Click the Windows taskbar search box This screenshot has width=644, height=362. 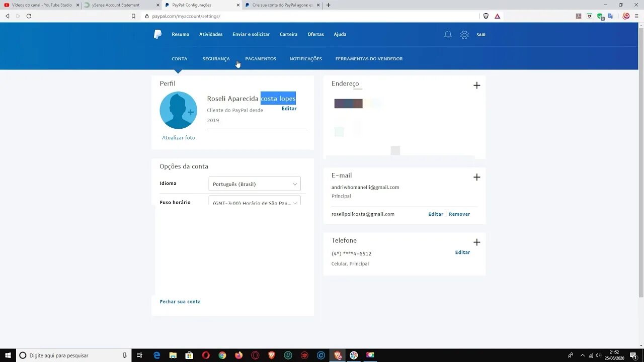tap(74, 355)
